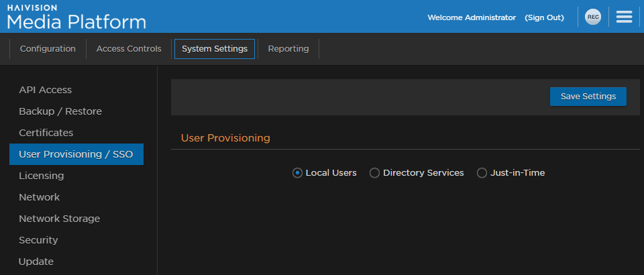This screenshot has height=275, width=644.
Task: Navigate to Backup / Restore settings
Action: click(x=60, y=111)
